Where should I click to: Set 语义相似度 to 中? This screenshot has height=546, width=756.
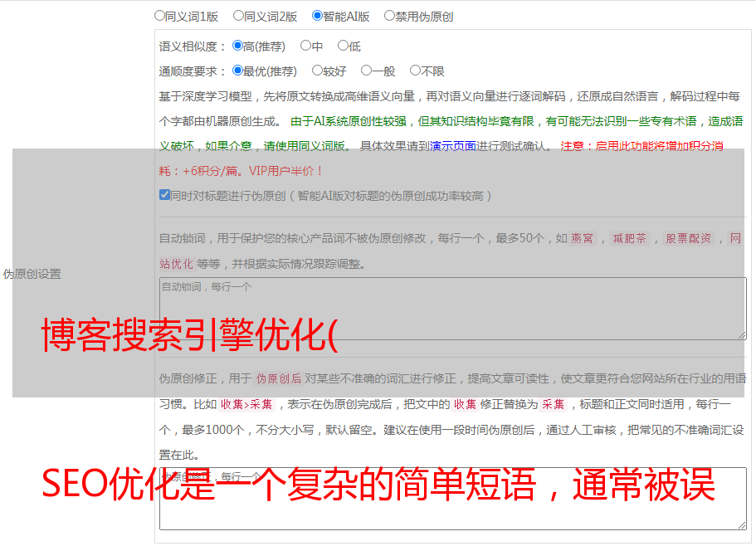point(305,46)
